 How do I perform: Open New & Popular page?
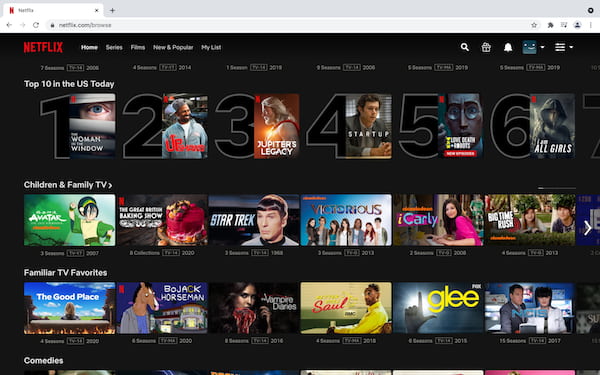(173, 47)
